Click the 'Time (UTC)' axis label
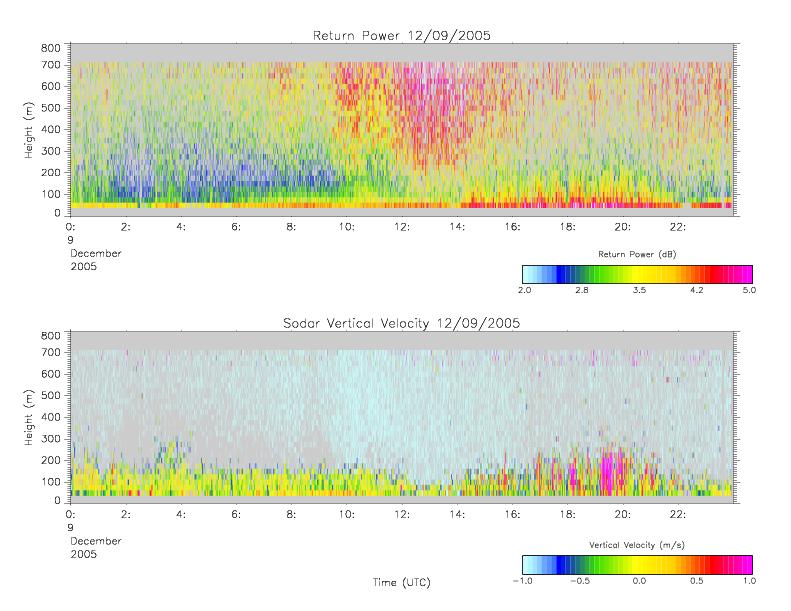This screenshot has height=611, width=791. (402, 582)
